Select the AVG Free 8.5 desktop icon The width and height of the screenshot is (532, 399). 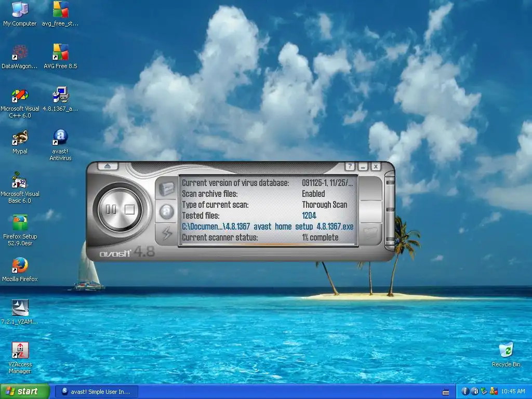(x=60, y=57)
